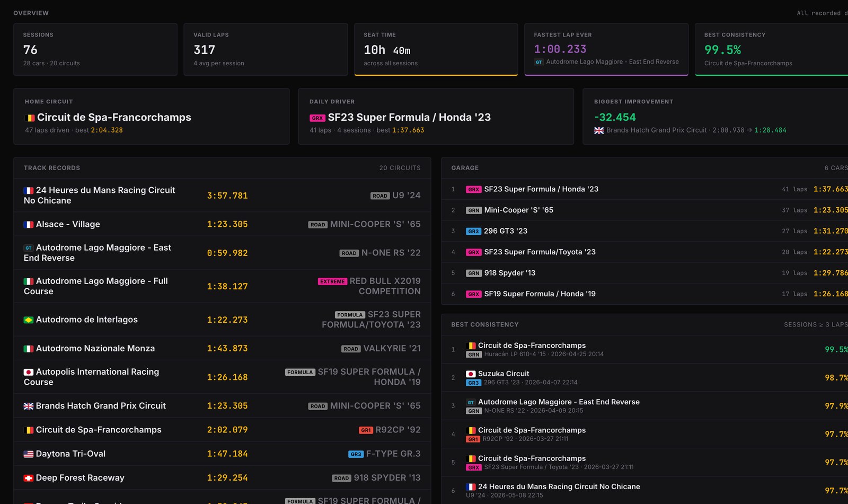
Task: Click the EXTREME badge by Red Bull X2019 Competition
Action: (332, 281)
